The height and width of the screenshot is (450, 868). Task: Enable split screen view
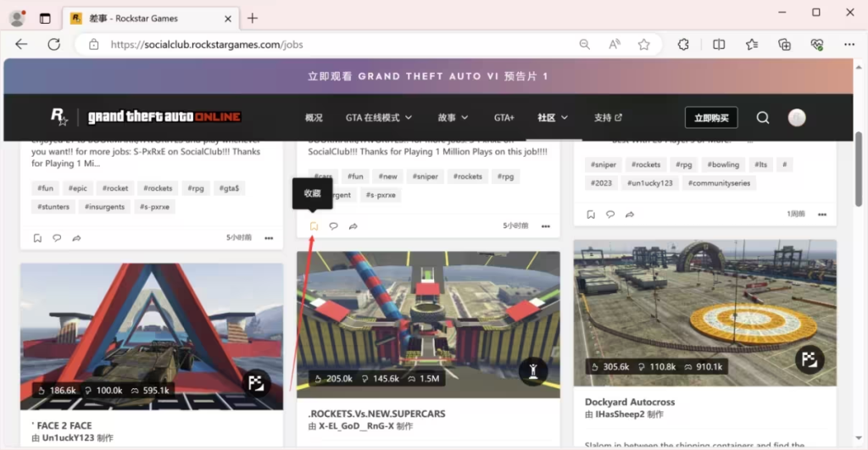point(719,44)
